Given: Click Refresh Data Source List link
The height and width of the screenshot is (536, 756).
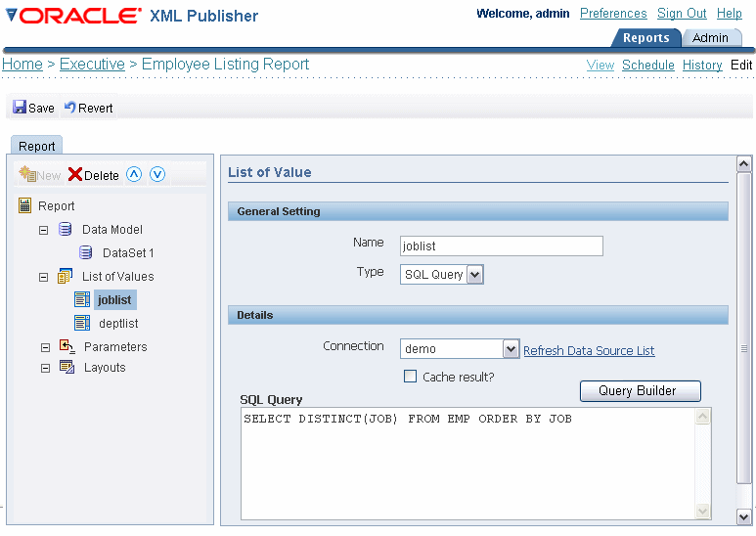Looking at the screenshot, I should point(589,350).
